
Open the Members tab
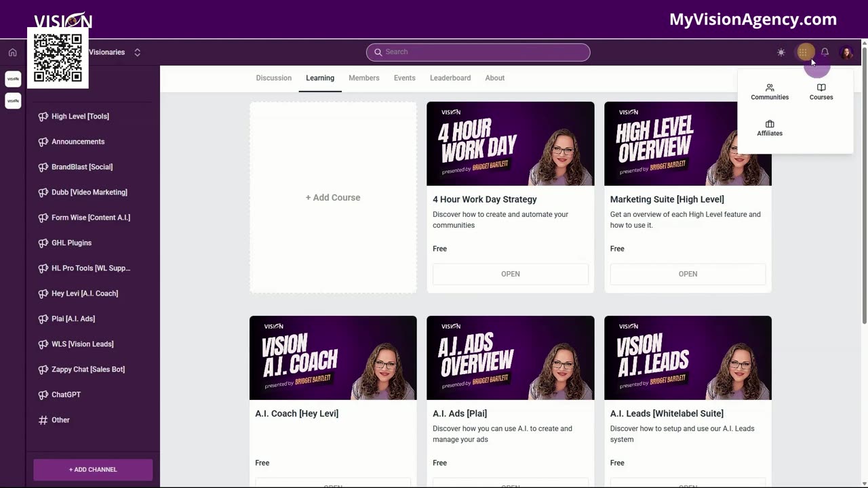tap(364, 78)
